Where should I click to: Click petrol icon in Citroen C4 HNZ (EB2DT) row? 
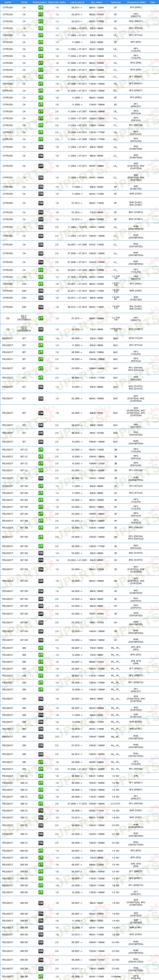point(41,21)
